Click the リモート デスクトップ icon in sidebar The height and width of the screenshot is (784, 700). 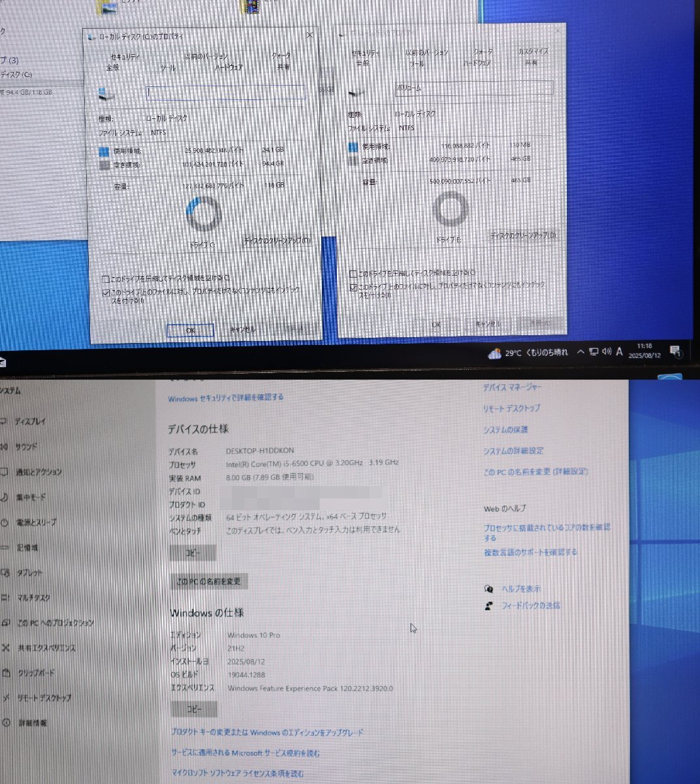5,698
